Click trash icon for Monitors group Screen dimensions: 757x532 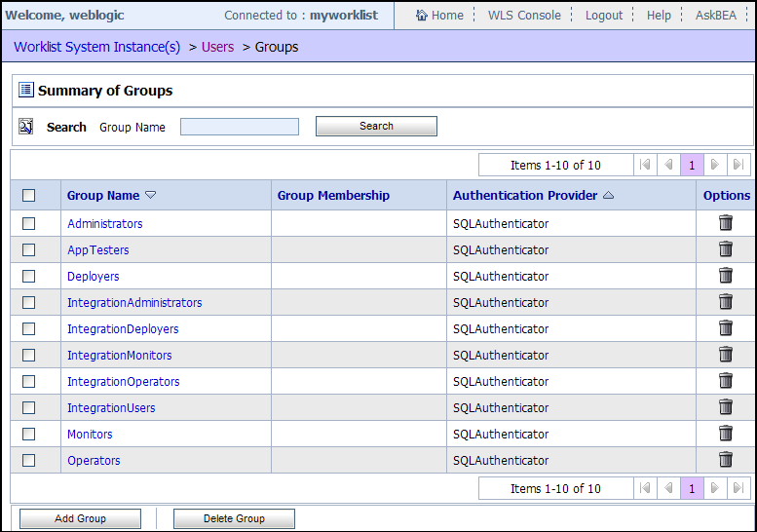(726, 434)
